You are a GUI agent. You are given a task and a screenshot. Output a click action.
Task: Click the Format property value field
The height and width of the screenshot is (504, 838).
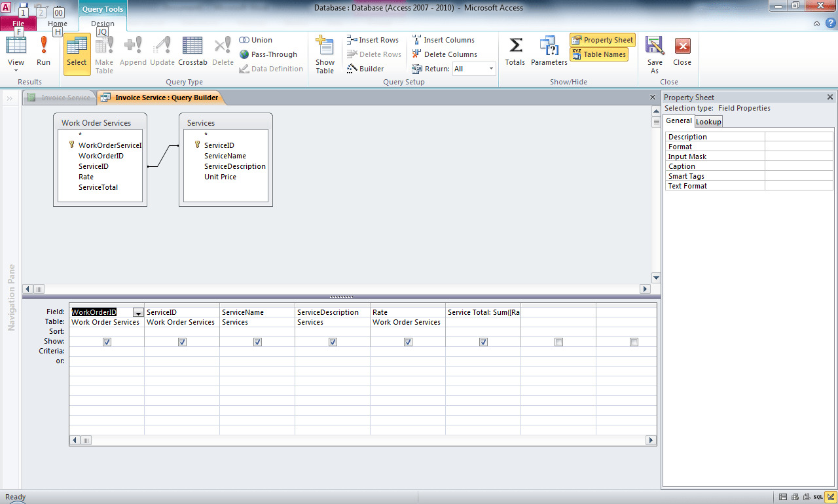tap(799, 147)
